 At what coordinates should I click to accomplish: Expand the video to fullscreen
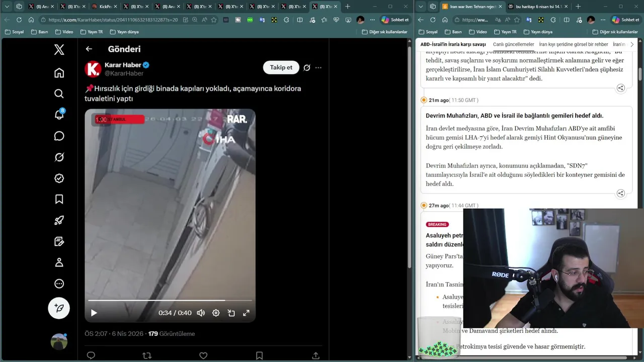246,313
